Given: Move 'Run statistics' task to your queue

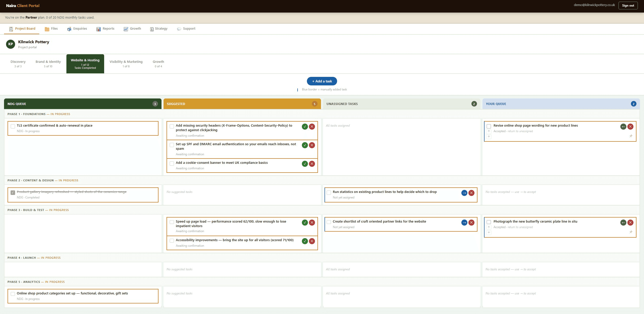Looking at the screenshot, I should [464, 193].
